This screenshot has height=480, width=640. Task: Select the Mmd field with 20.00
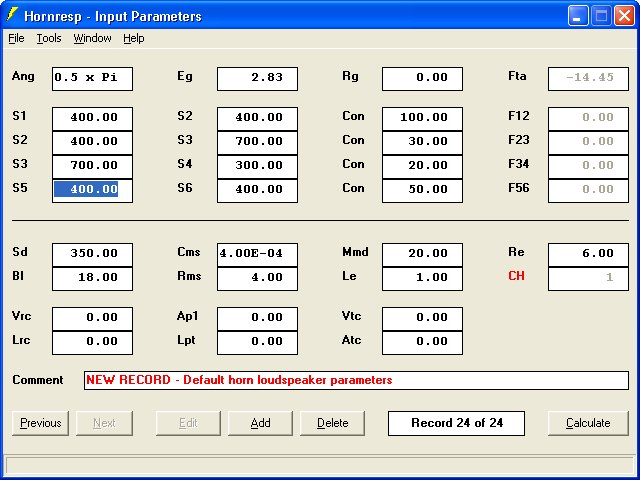[422, 255]
